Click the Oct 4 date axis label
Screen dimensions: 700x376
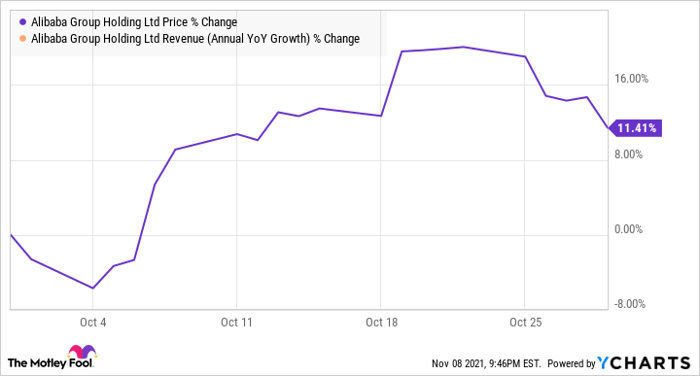pyautogui.click(x=93, y=322)
